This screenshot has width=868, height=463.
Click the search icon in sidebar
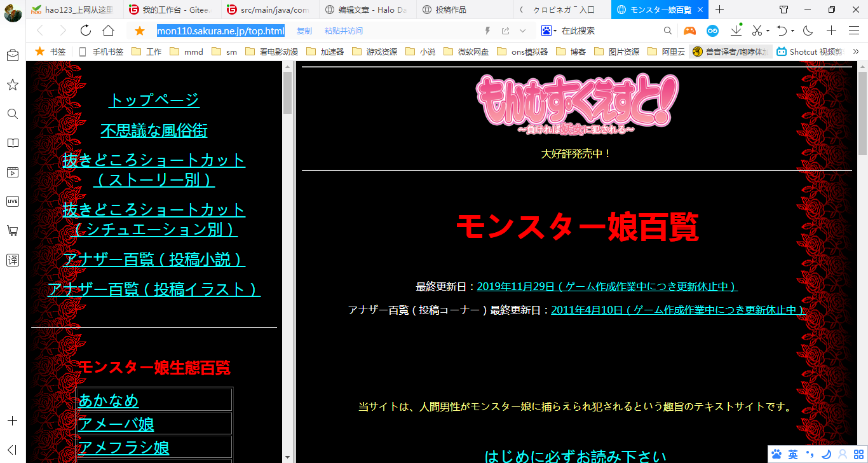[x=13, y=114]
